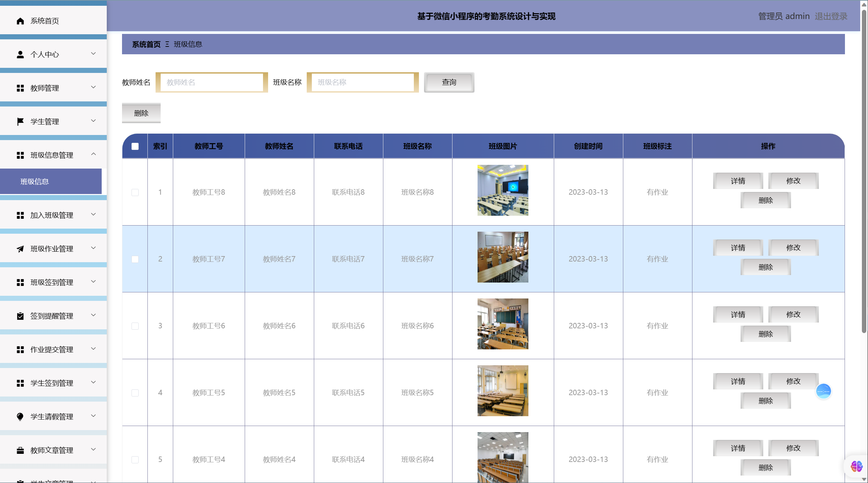868x483 pixels.
Task: Click the grid icon beside 教师管理
Action: coord(20,88)
